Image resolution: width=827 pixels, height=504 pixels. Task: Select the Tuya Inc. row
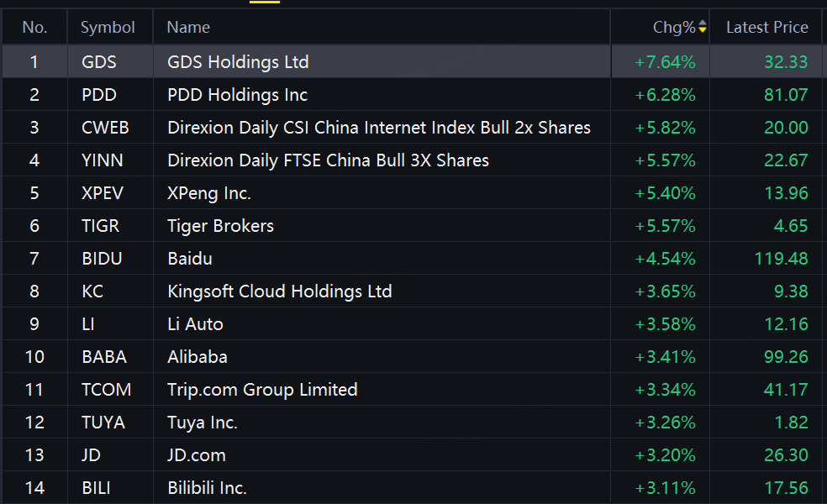coord(412,423)
